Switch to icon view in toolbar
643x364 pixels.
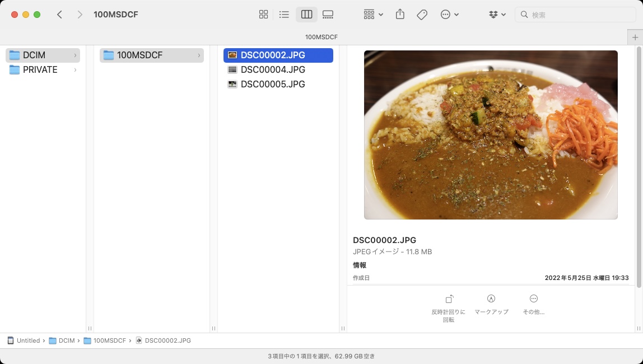tap(263, 14)
